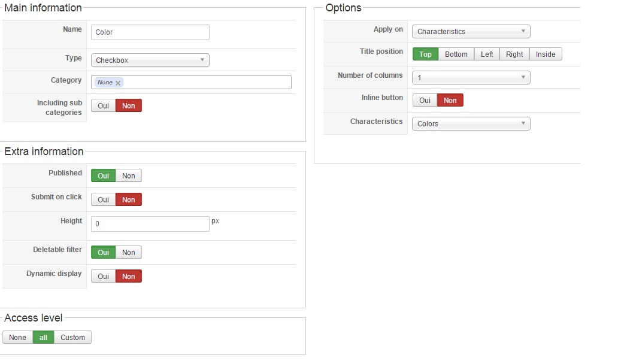Image resolution: width=618 pixels, height=364 pixels.
Task: Click the Name text field
Action: tap(150, 32)
